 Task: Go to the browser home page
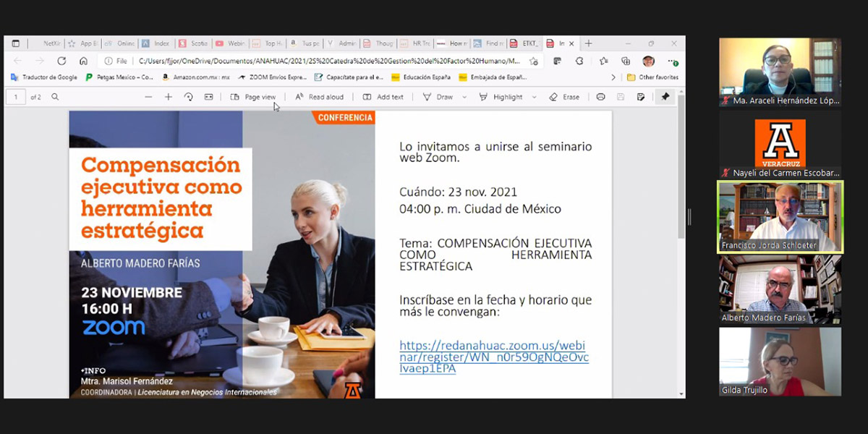click(x=83, y=61)
